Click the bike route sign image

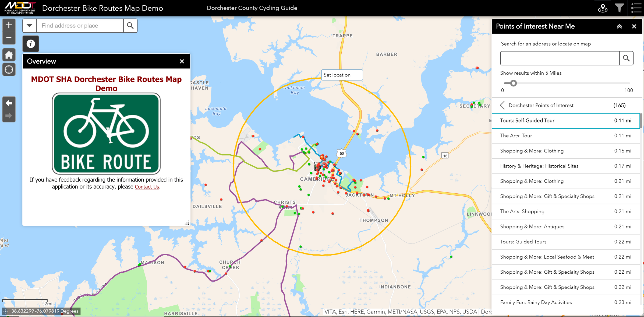click(x=106, y=134)
